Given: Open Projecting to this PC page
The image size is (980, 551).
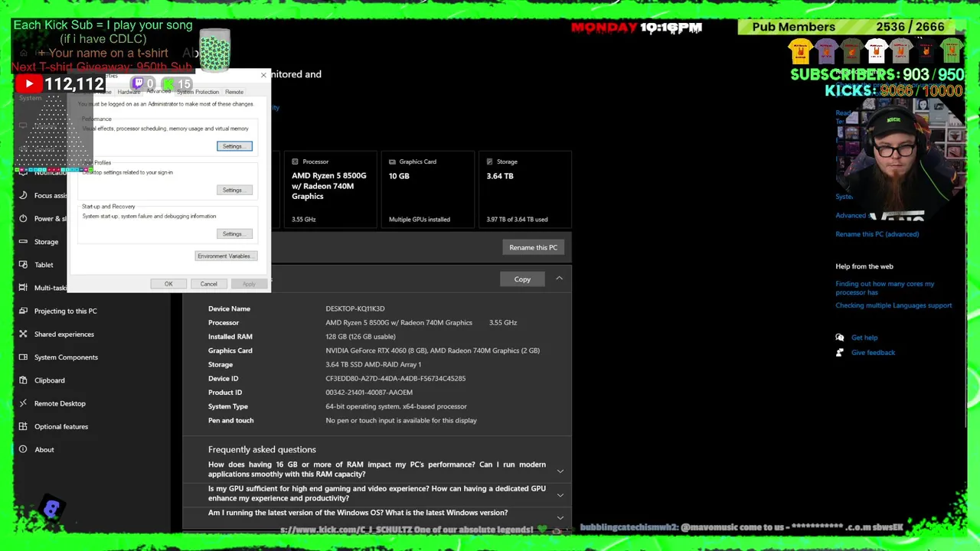Looking at the screenshot, I should [66, 311].
